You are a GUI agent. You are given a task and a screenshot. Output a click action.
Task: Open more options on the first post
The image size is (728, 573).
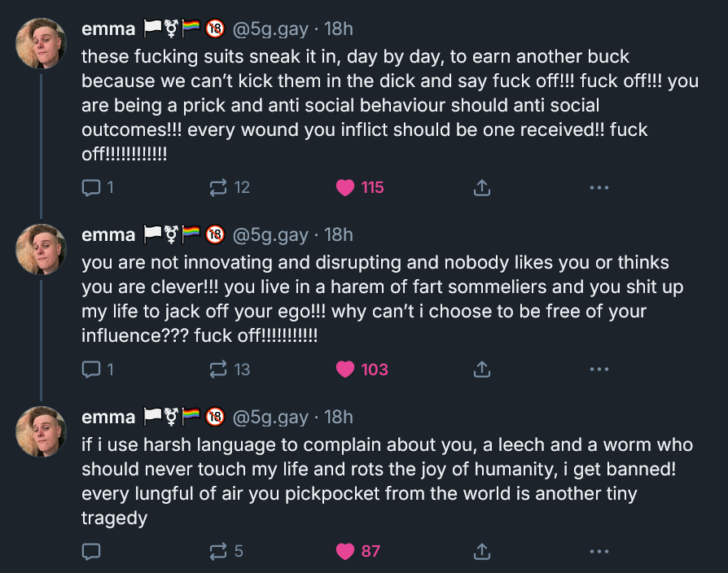click(x=599, y=188)
